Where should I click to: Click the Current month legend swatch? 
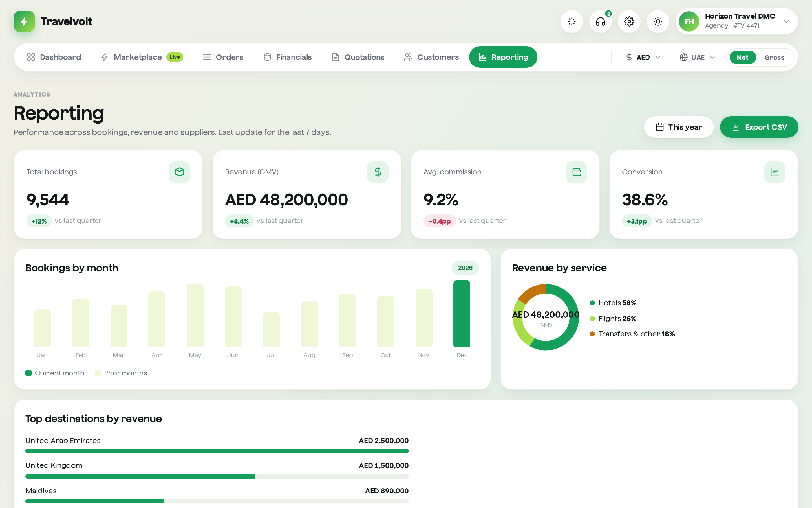(28, 373)
